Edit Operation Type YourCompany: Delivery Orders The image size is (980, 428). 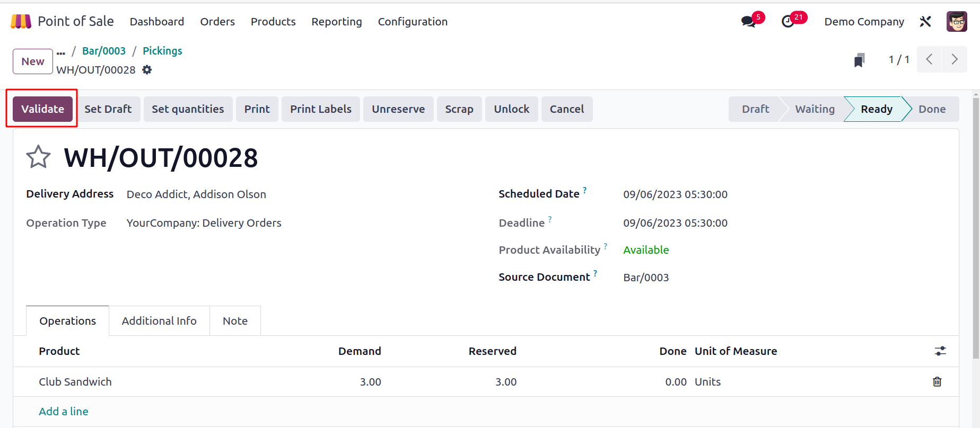204,223
